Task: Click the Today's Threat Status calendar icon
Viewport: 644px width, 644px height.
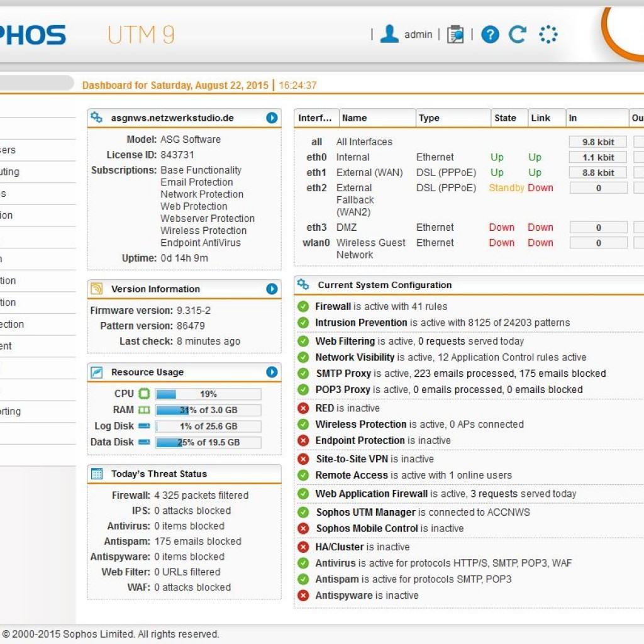Action: pyautogui.click(x=96, y=474)
